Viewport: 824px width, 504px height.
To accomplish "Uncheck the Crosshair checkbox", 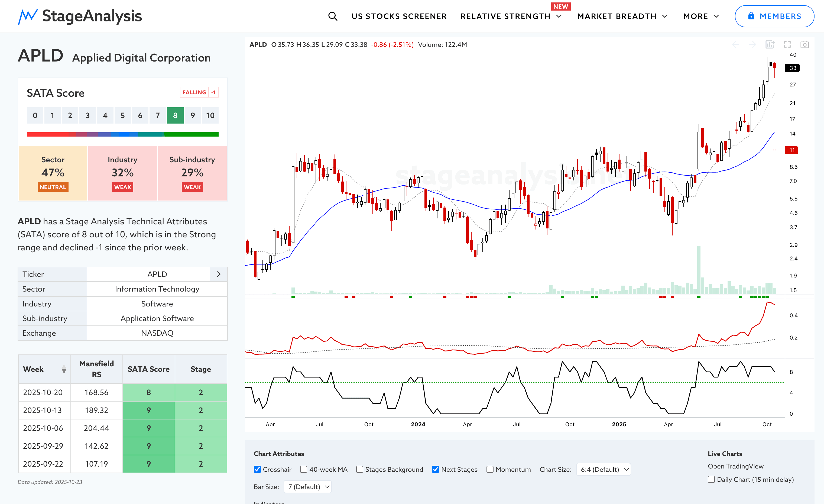I will pos(257,469).
